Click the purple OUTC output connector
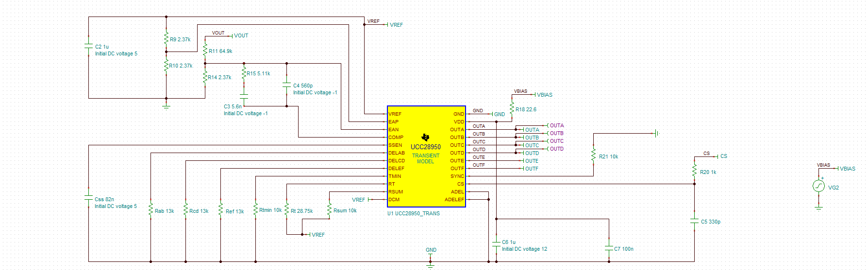The height and width of the screenshot is (277, 868). (x=556, y=141)
